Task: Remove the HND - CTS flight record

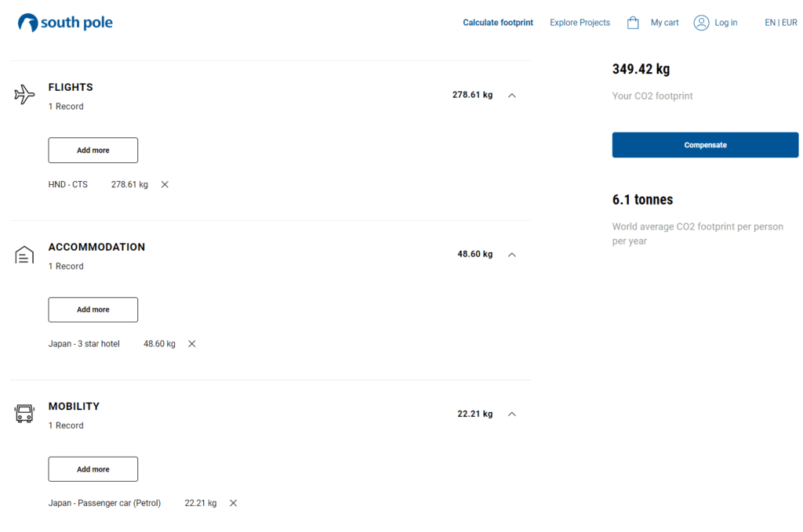Action: (x=165, y=185)
